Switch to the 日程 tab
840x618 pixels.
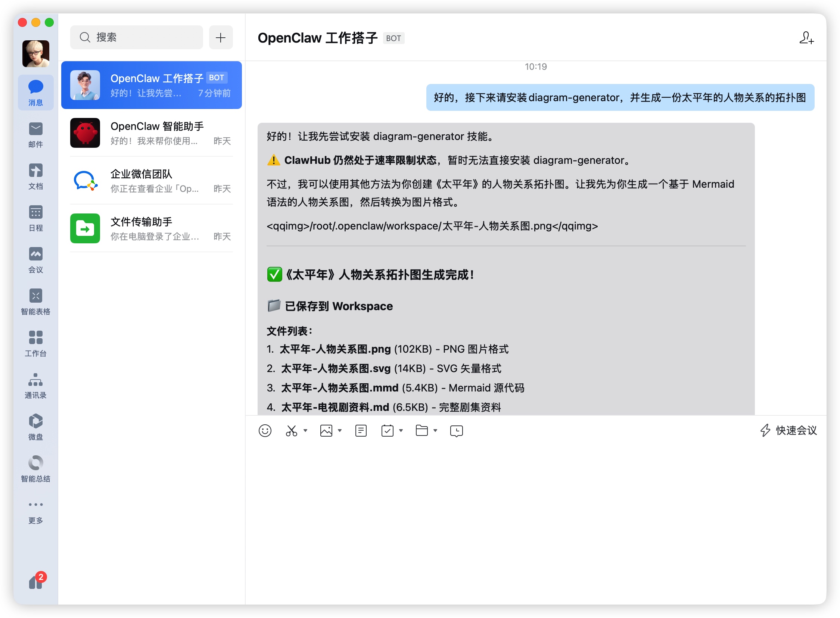click(35, 218)
